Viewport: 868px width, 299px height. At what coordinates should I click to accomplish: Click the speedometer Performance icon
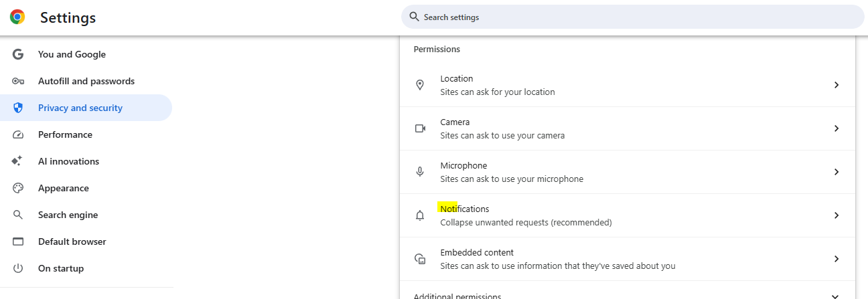point(18,134)
